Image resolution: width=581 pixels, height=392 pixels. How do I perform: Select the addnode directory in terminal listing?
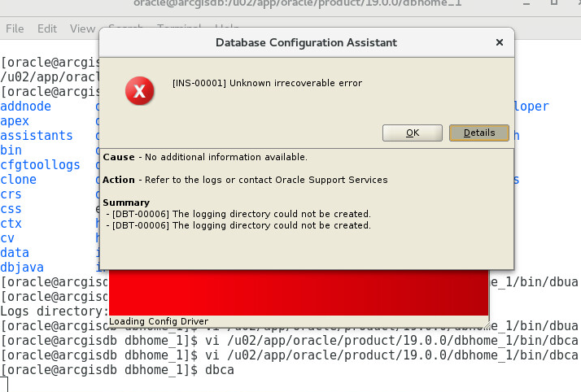point(26,107)
